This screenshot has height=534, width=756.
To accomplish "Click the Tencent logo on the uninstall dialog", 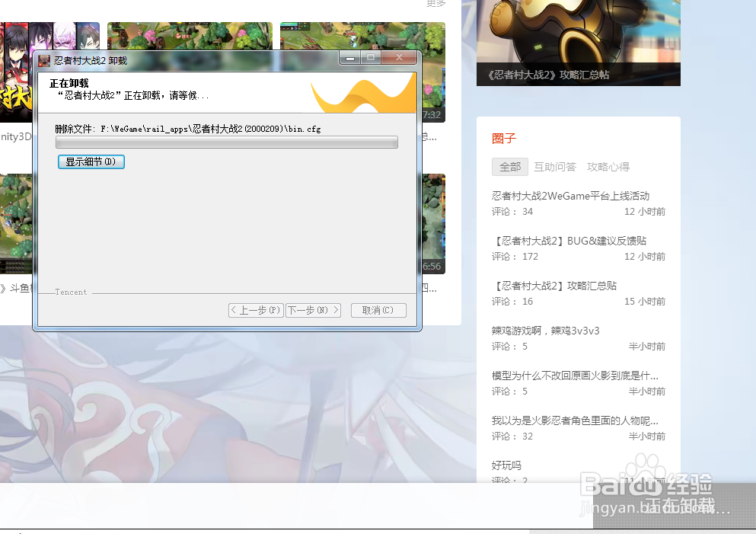I will coord(69,291).
